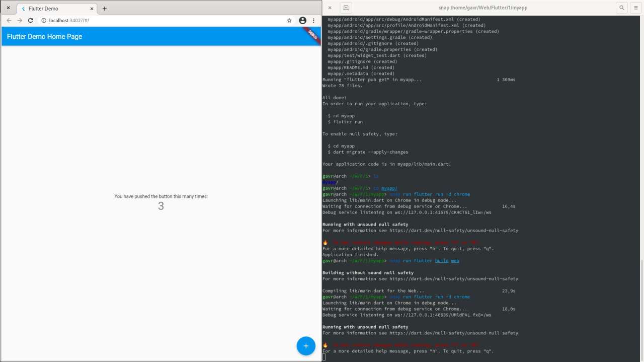Click the terminal cursor on the last line
The width and height of the screenshot is (644, 362).
pos(324,357)
